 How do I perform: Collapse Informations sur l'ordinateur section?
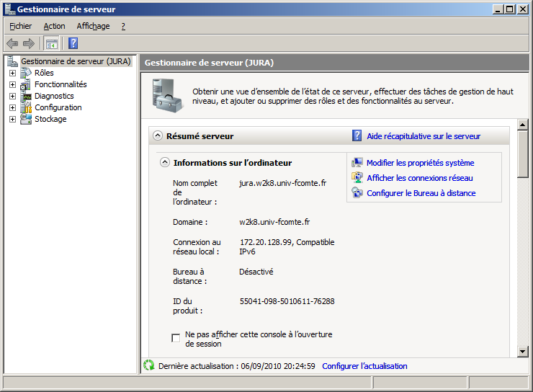[164, 163]
